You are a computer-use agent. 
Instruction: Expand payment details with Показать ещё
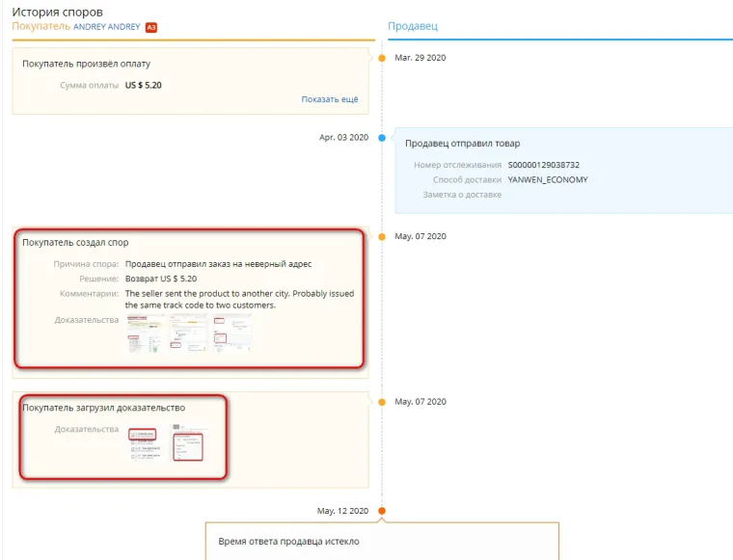[329, 99]
